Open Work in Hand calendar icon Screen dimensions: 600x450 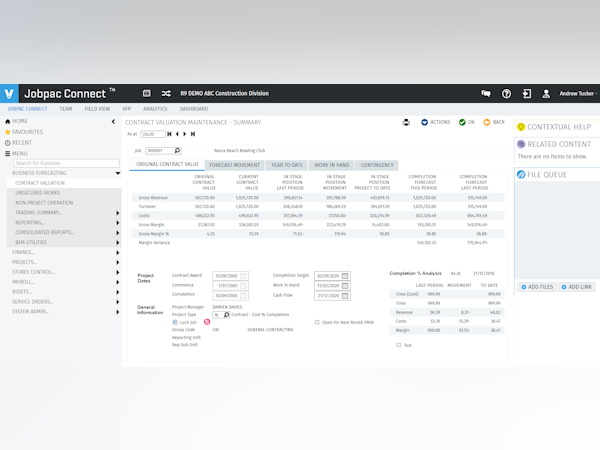tap(345, 286)
